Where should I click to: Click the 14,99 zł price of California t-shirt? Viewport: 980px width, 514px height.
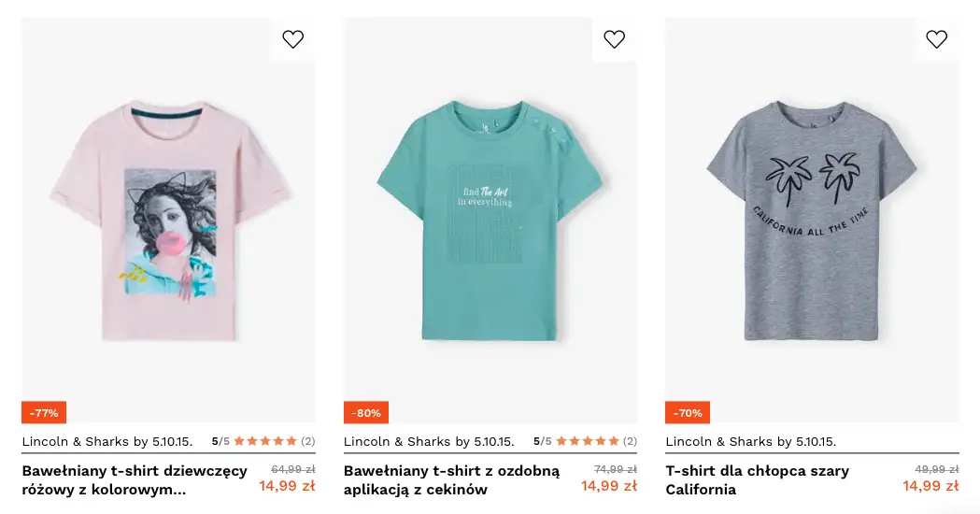click(930, 486)
